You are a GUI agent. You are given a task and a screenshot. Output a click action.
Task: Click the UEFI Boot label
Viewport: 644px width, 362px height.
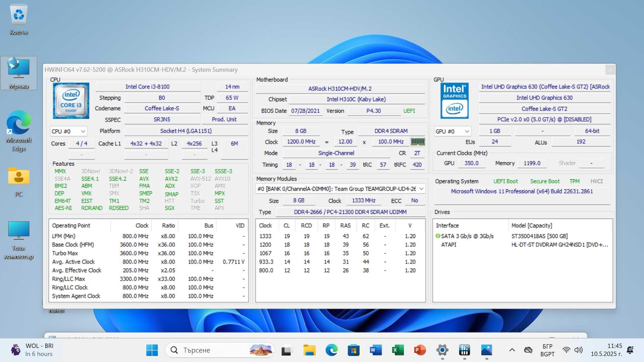coord(505,181)
